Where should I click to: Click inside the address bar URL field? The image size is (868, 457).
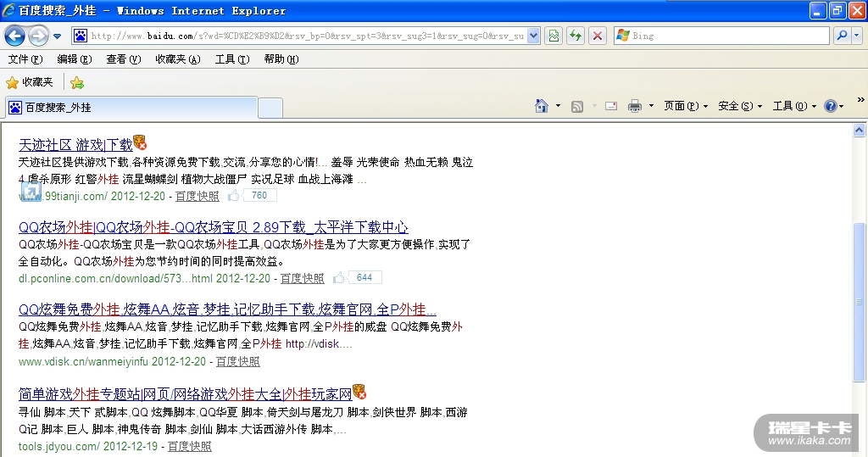[x=307, y=36]
